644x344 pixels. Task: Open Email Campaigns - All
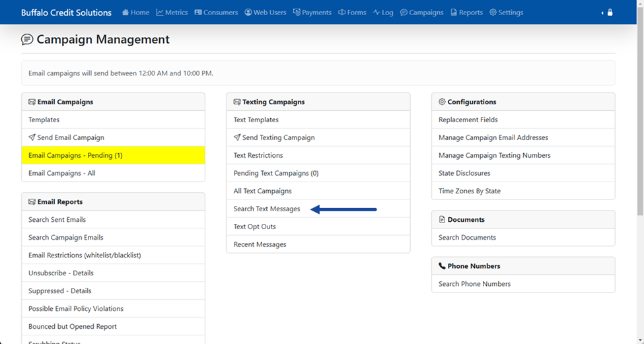tap(114, 173)
